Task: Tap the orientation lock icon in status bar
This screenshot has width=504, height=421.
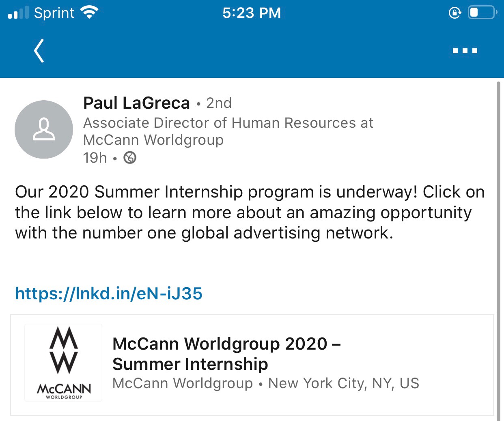Action: coord(455,13)
